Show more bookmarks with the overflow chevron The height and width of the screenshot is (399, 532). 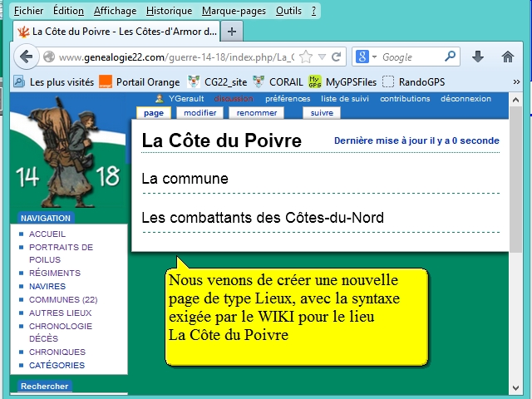[516, 81]
